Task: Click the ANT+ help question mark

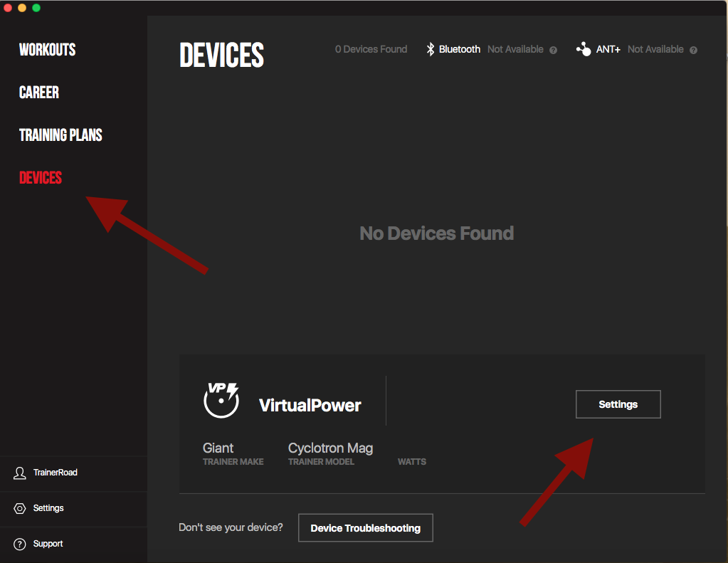Action: pos(693,50)
